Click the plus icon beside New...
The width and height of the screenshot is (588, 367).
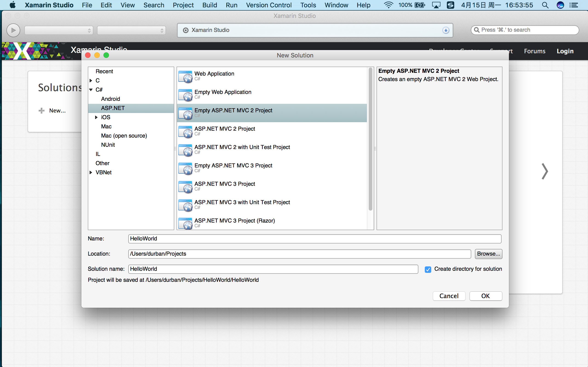click(x=42, y=111)
